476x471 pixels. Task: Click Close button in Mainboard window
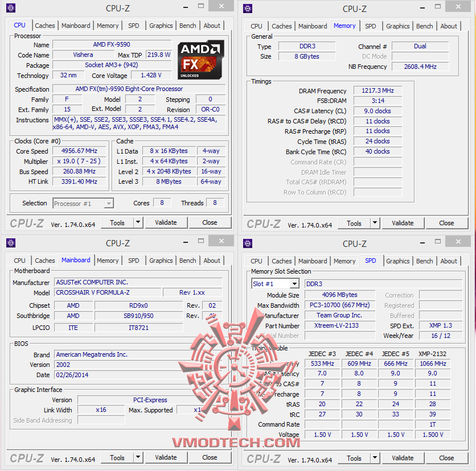click(210, 457)
